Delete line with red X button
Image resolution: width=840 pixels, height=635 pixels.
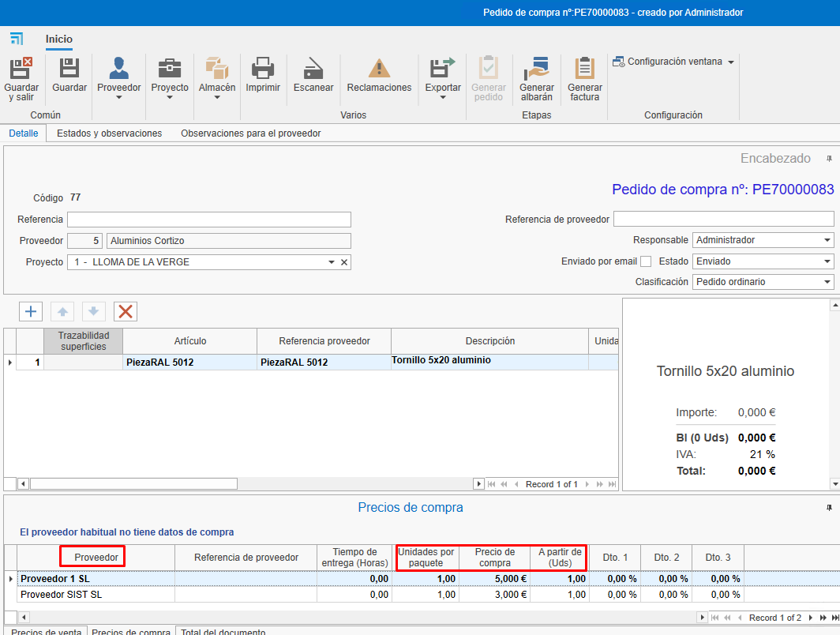[x=126, y=311]
